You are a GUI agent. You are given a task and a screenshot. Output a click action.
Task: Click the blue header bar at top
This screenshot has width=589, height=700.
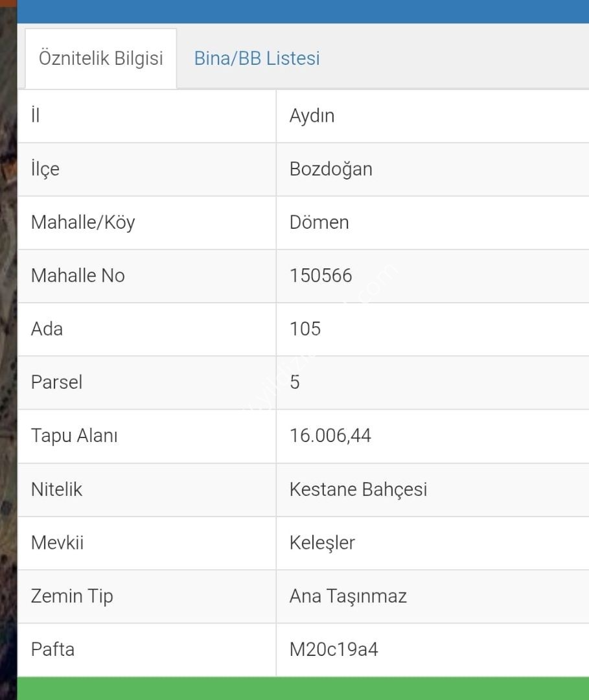pos(303,11)
